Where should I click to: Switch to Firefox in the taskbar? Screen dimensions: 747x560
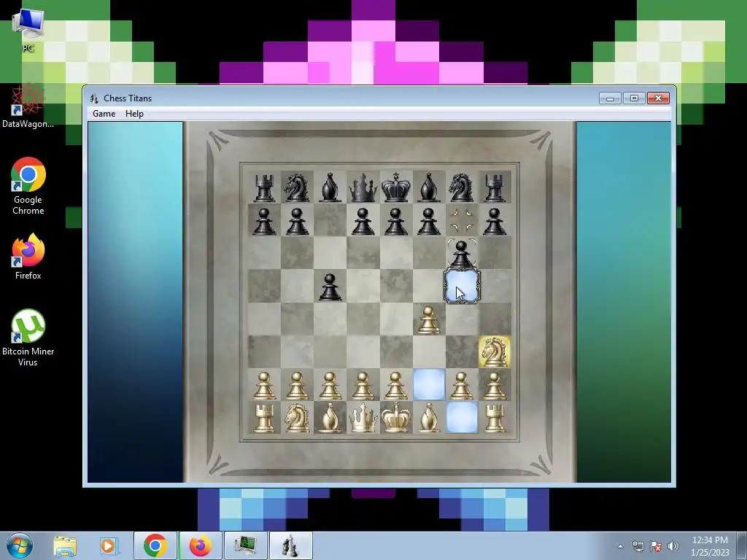pyautogui.click(x=200, y=545)
